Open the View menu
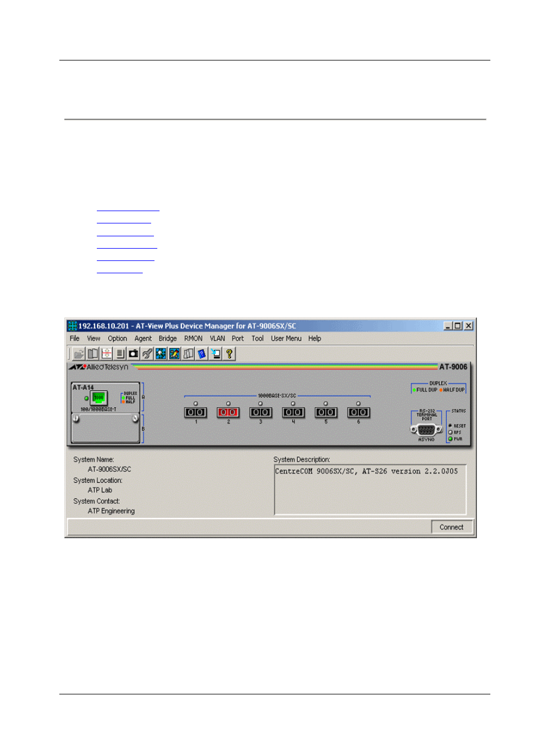 (93, 338)
